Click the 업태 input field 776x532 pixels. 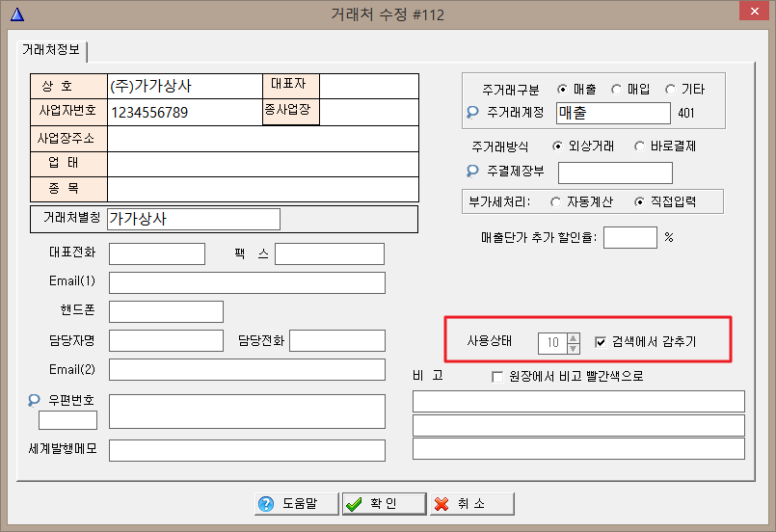coord(263,164)
